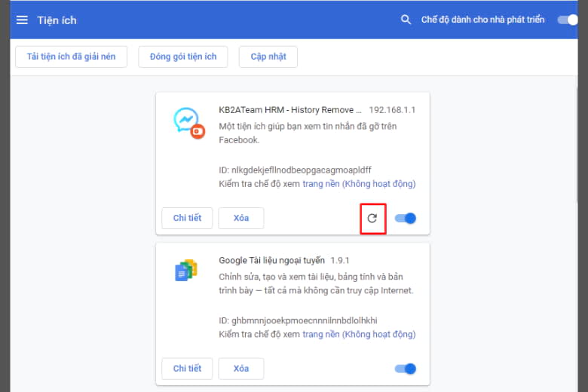Screen dimensions: 588x392
Task: Open trang nền link of Google Tài liệu
Action: 359,334
